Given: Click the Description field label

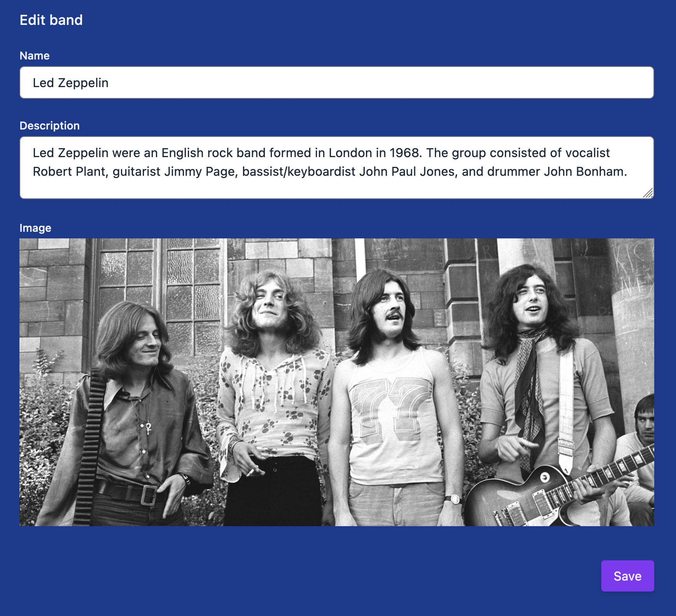Looking at the screenshot, I should click(x=49, y=126).
